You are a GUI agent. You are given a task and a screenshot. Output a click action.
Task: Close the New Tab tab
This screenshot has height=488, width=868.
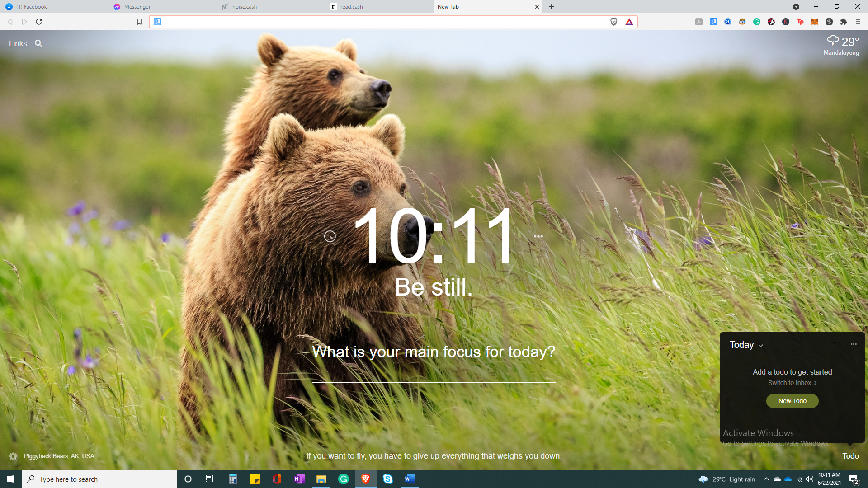point(537,7)
